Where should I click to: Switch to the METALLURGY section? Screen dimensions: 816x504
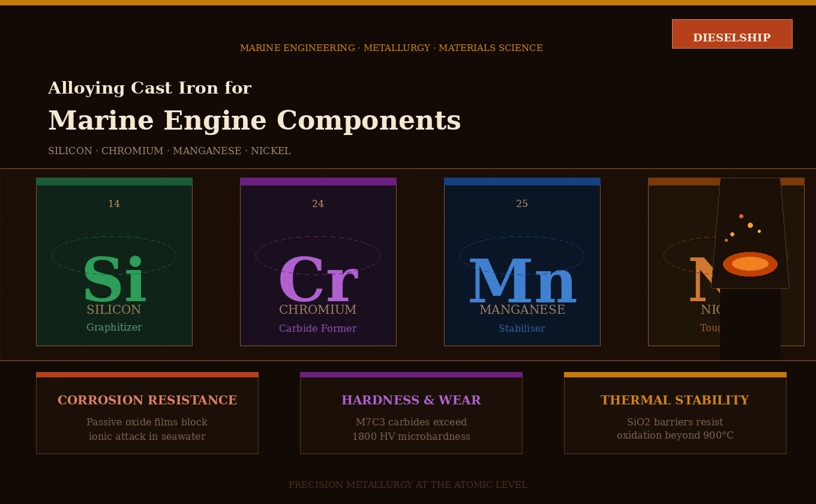coord(397,47)
